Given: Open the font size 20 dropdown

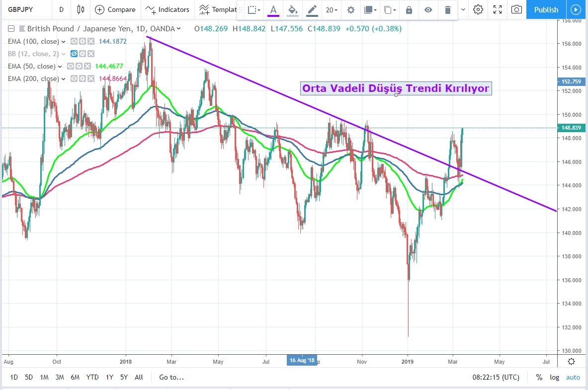Looking at the screenshot, I should coord(332,10).
